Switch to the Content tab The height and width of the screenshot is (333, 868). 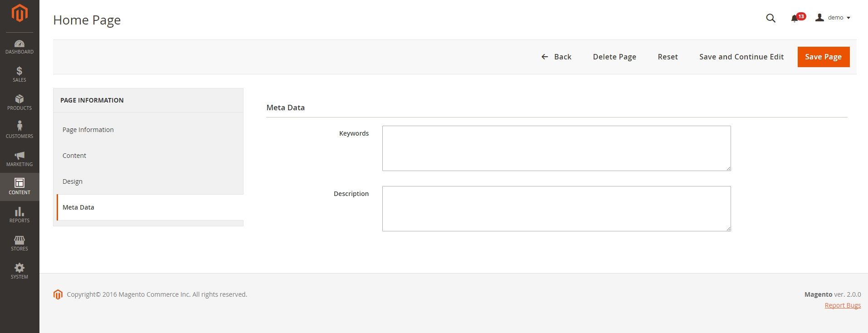tap(148, 156)
